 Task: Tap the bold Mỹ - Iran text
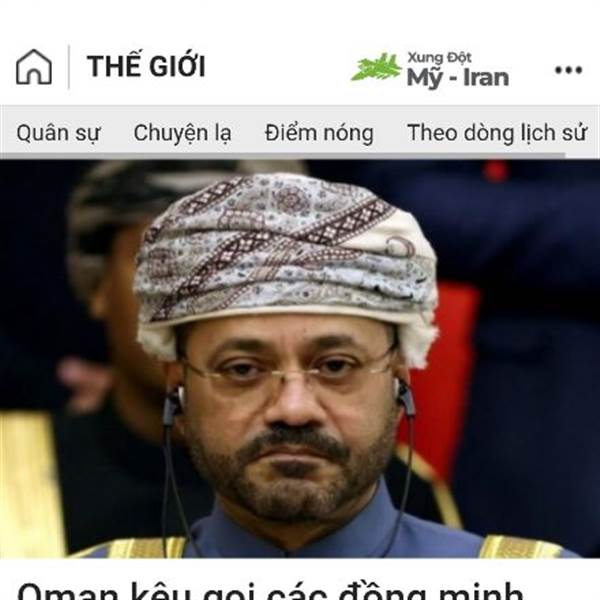[458, 78]
